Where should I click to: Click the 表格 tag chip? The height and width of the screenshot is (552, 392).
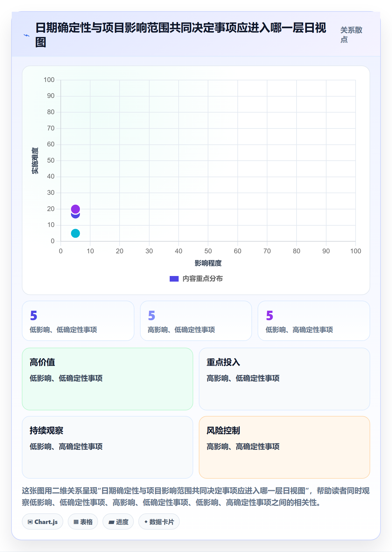pyautogui.click(x=83, y=522)
